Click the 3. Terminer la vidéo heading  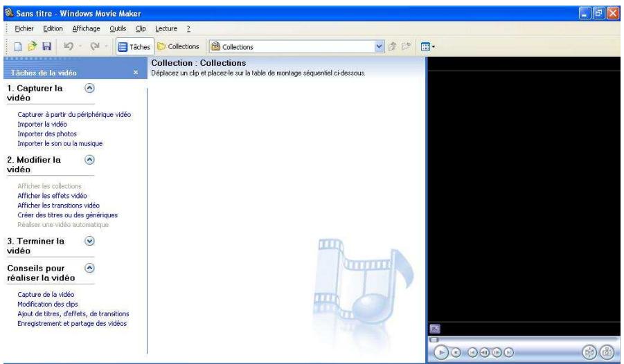(x=35, y=246)
